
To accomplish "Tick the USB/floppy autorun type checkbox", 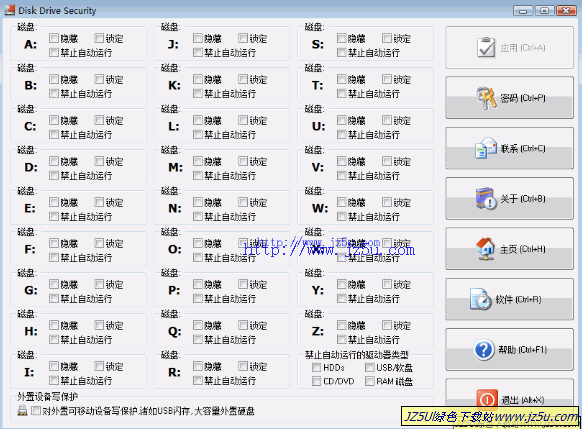I will point(370,367).
